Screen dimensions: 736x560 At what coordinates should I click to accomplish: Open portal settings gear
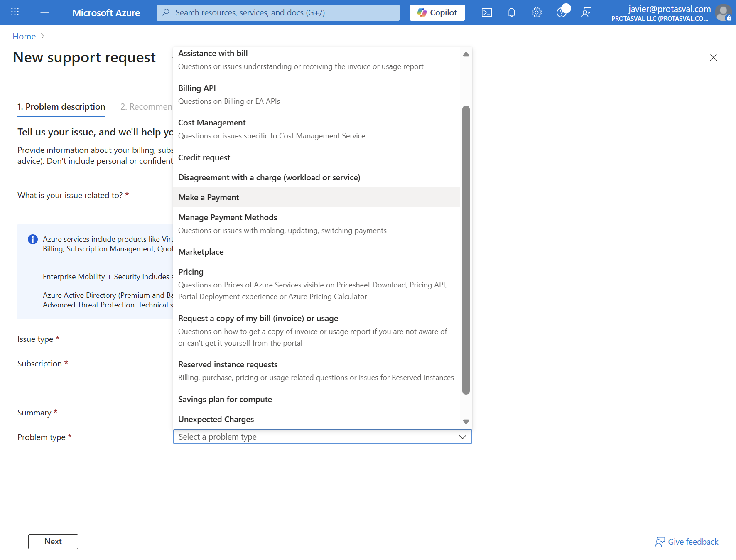pyautogui.click(x=537, y=12)
